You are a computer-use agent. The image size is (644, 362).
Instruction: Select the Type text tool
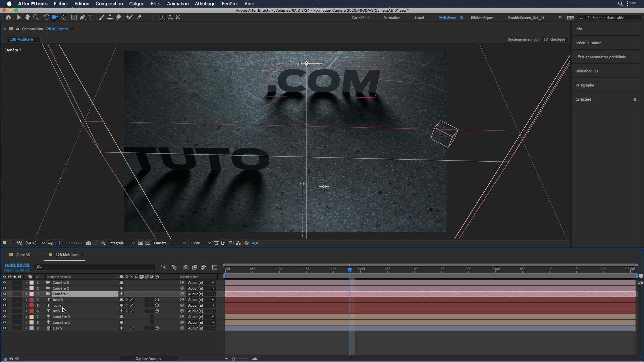point(91,17)
